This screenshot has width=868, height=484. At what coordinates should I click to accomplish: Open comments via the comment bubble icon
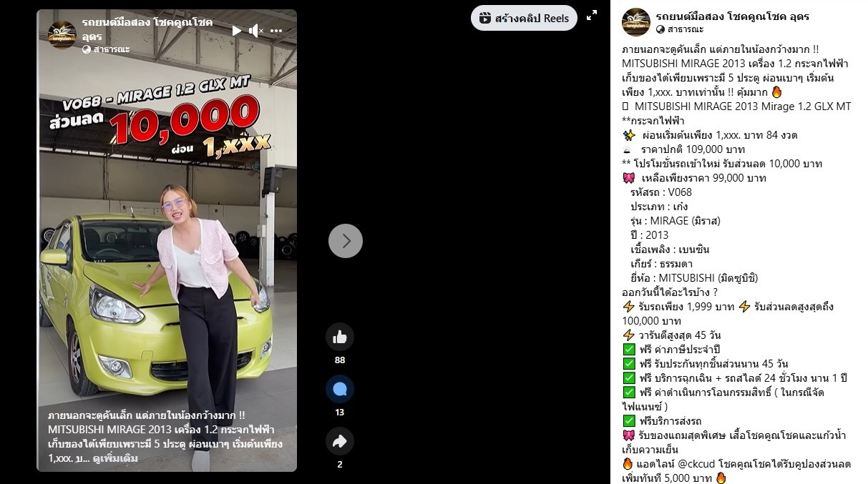pyautogui.click(x=340, y=389)
